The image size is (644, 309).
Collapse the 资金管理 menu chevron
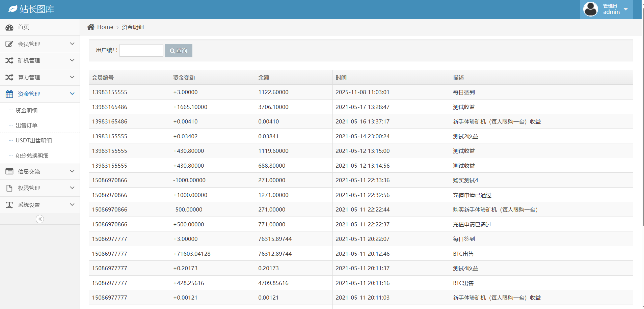(x=72, y=94)
